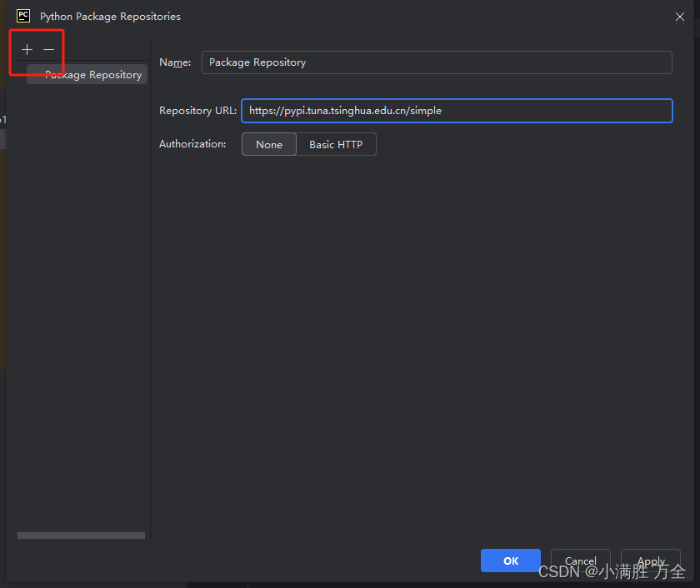Add a new repository with plus icon
700x588 pixels.
[27, 49]
